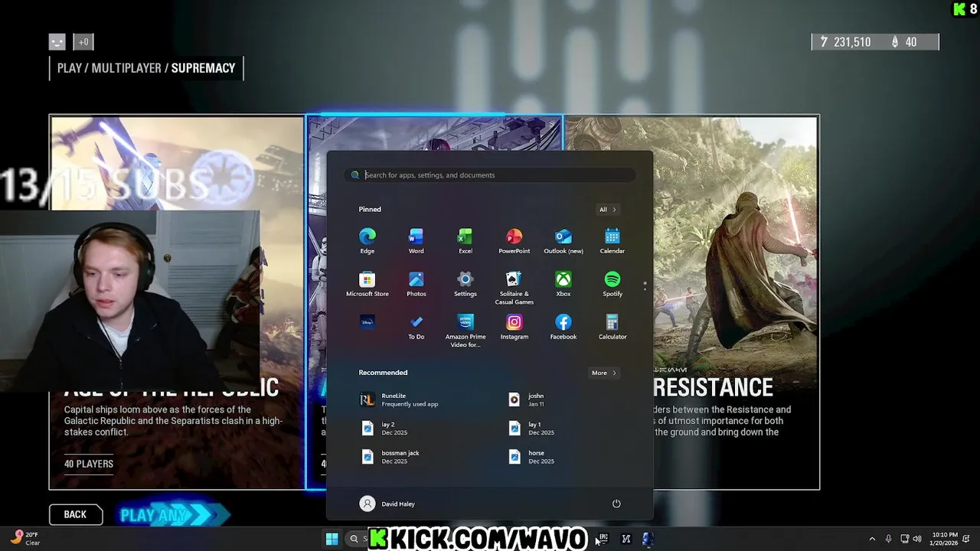This screenshot has width=980, height=551.
Task: Open the taskbar clock and date
Action: pos(945,539)
